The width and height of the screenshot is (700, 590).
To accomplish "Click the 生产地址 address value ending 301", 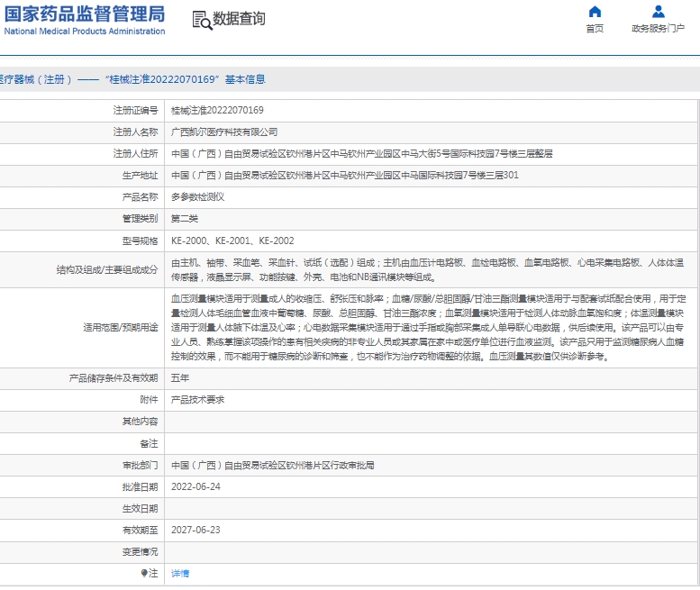I will (x=345, y=175).
